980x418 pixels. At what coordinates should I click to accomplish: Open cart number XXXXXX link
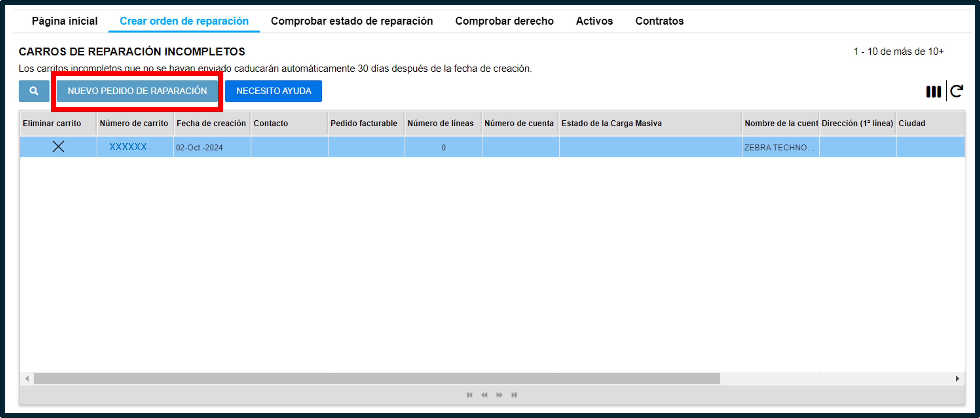click(x=128, y=146)
